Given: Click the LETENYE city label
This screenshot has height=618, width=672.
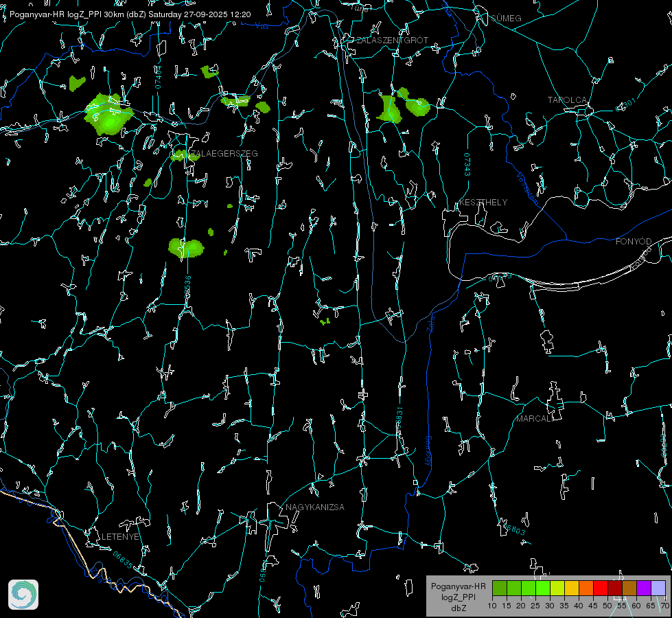Looking at the screenshot, I should [120, 537].
